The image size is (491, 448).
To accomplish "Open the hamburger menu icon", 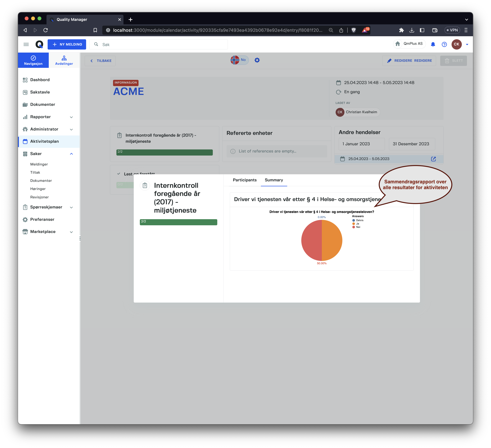I will tap(26, 44).
